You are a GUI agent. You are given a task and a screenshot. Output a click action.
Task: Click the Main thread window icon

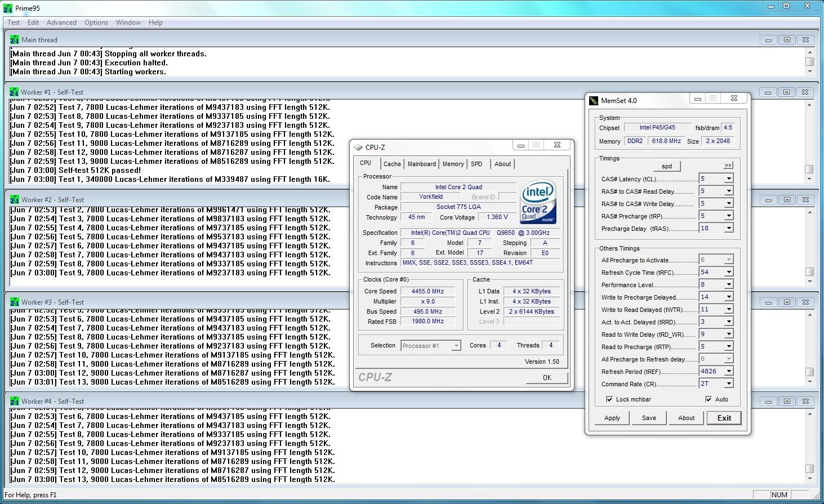click(x=15, y=39)
